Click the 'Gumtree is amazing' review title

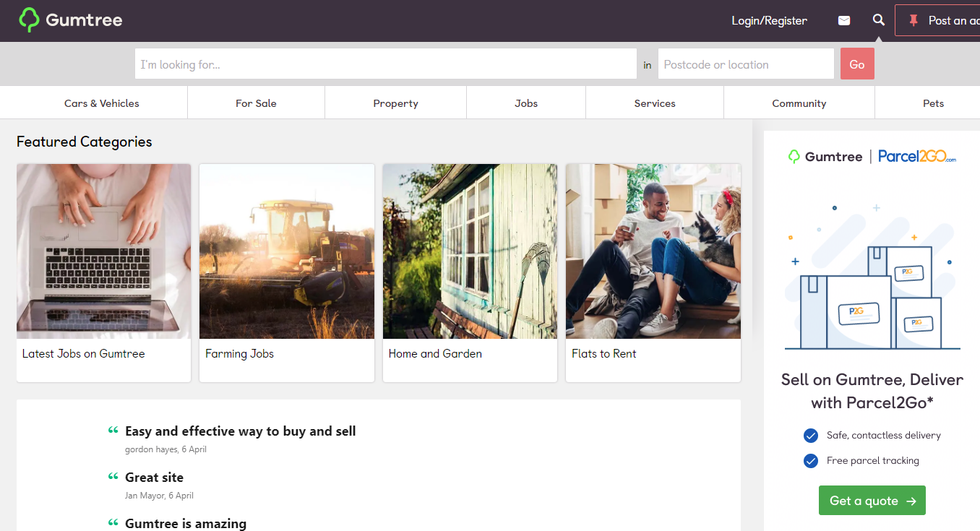[x=186, y=524]
